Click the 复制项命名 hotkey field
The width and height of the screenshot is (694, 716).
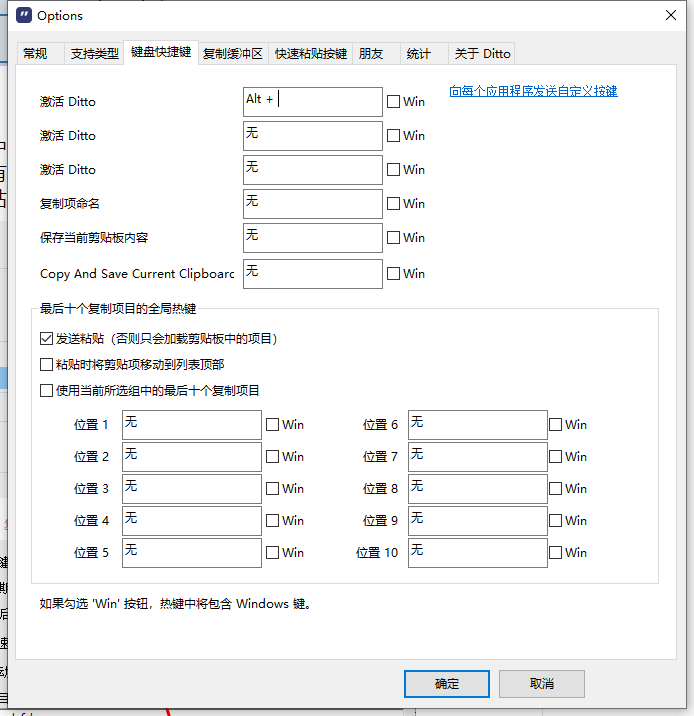[313, 204]
